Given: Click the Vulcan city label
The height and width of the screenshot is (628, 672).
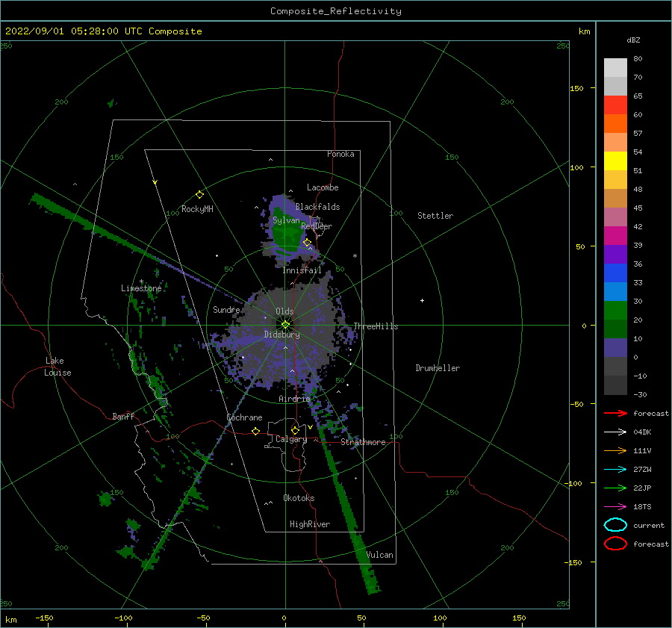Looking at the screenshot, I should pos(380,555).
